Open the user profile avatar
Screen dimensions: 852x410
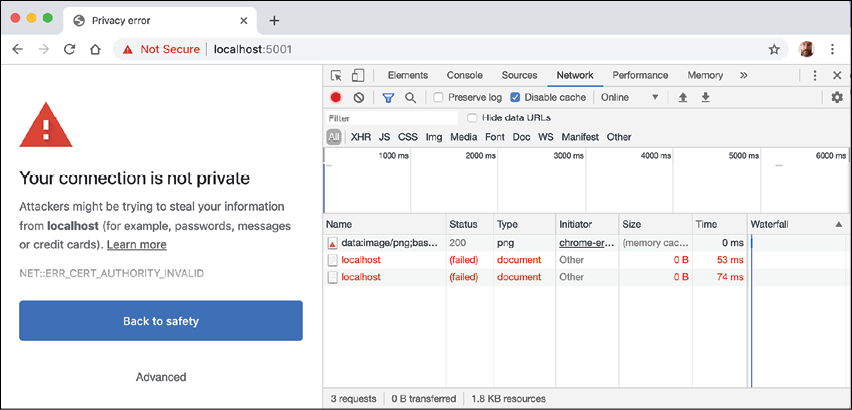(x=806, y=49)
